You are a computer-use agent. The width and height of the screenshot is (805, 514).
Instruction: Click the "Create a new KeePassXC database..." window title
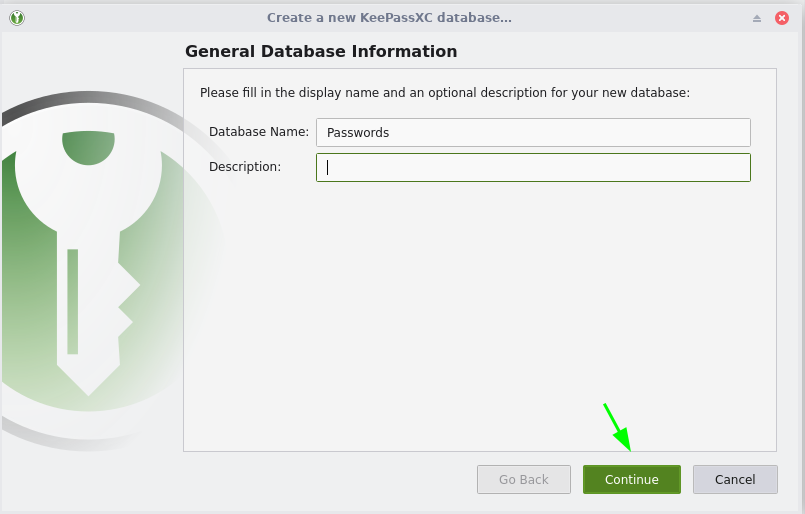[x=389, y=18]
